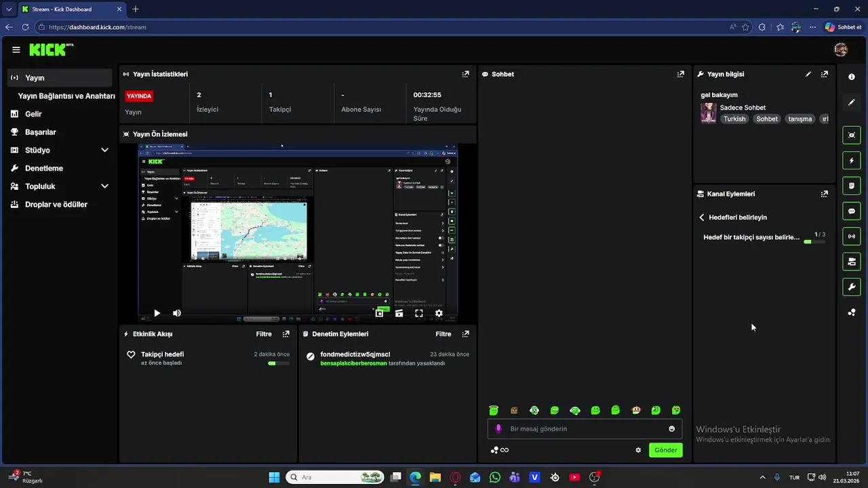This screenshot has height=488, width=868.
Task: Open picture-in-picture for the preview player
Action: coord(379,313)
